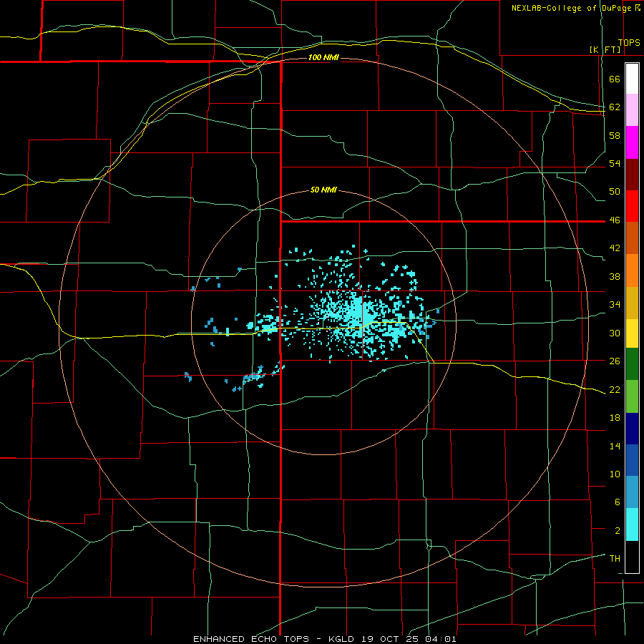This screenshot has width=644, height=644.
Task: Click the legend value 62
Action: click(615, 107)
